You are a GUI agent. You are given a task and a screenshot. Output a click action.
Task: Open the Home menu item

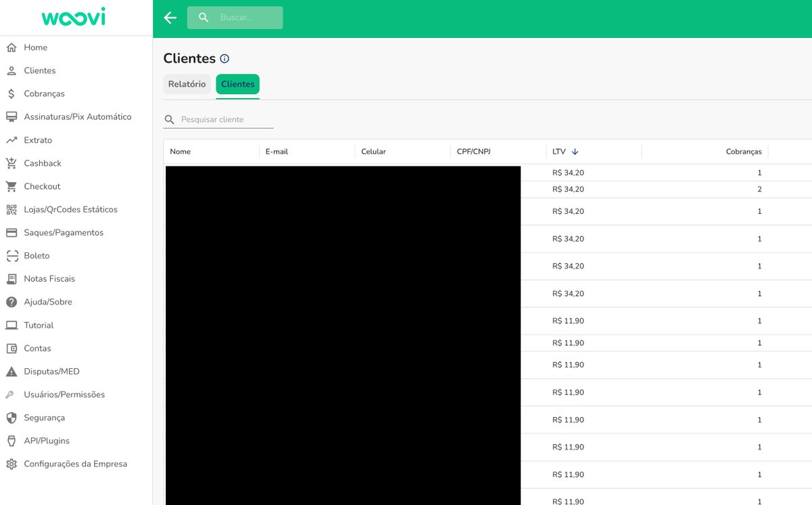tap(76, 47)
